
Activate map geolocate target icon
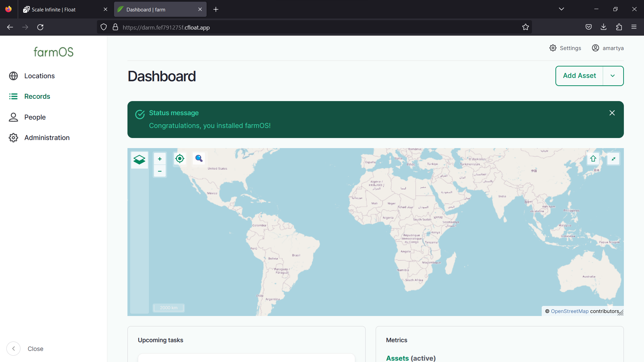[180, 159]
